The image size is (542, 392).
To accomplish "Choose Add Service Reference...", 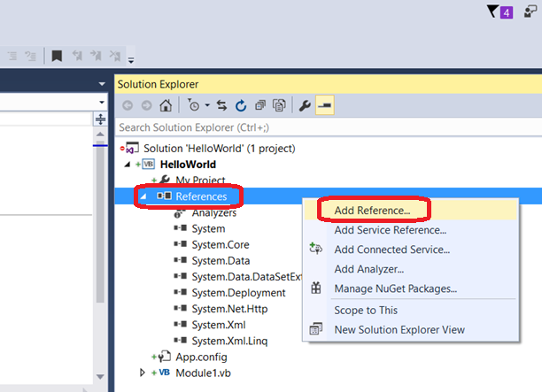I will pos(411,230).
